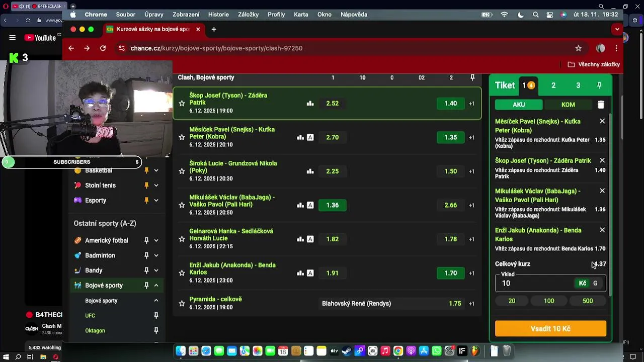Open the Záložky menu
644x362 pixels.
[x=248, y=15]
